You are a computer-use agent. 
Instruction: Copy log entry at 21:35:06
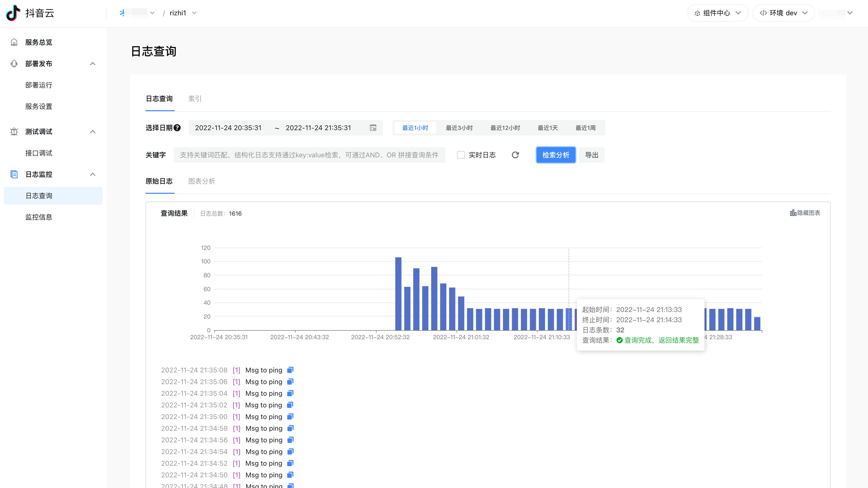290,381
